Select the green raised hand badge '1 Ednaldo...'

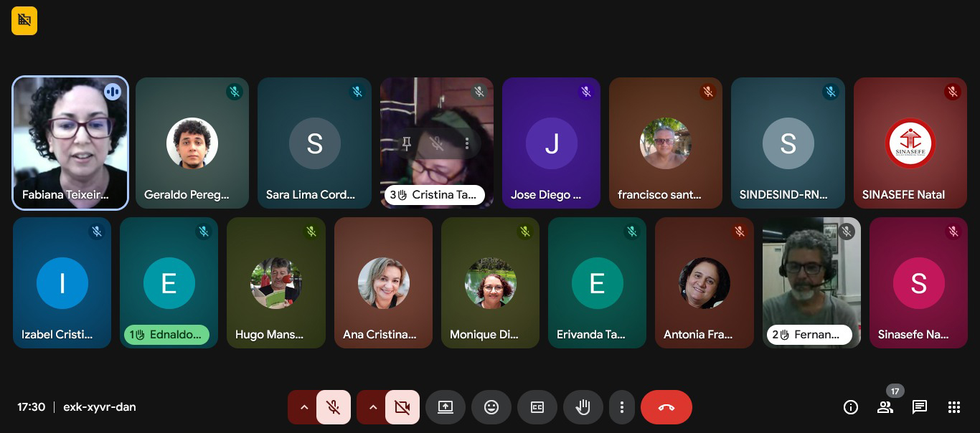click(x=166, y=335)
